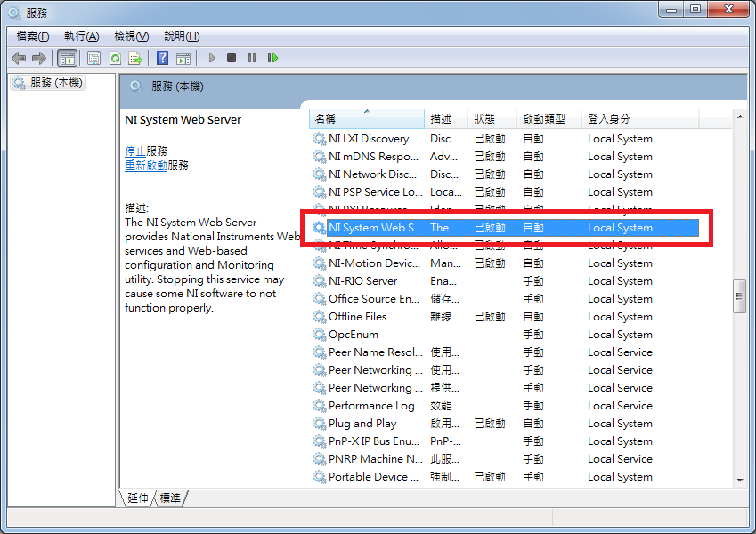Select the NI-RIO Server service name
Image resolution: width=756 pixels, height=534 pixels.
click(x=363, y=281)
